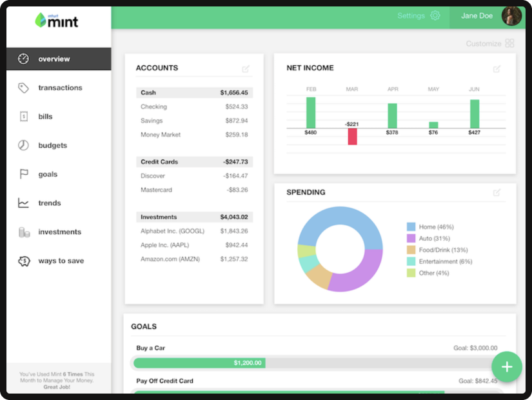Open the Customize dashboard grid option
The image size is (532, 400).
509,43
